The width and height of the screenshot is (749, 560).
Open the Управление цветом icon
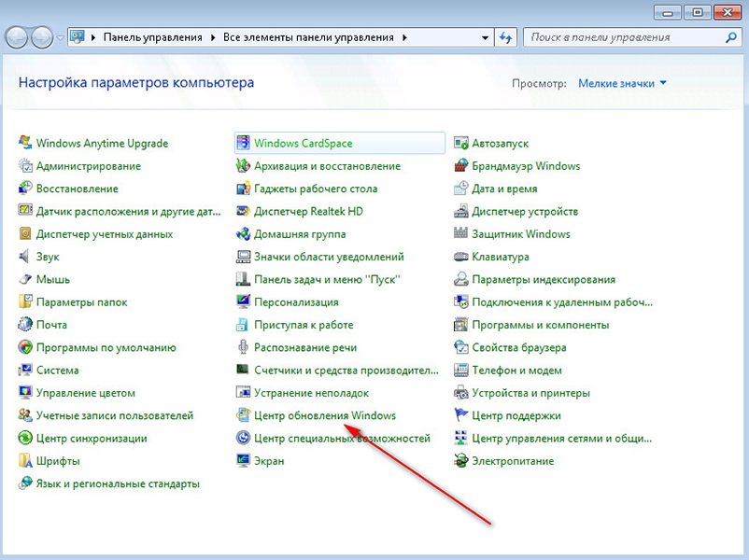pyautogui.click(x=25, y=392)
